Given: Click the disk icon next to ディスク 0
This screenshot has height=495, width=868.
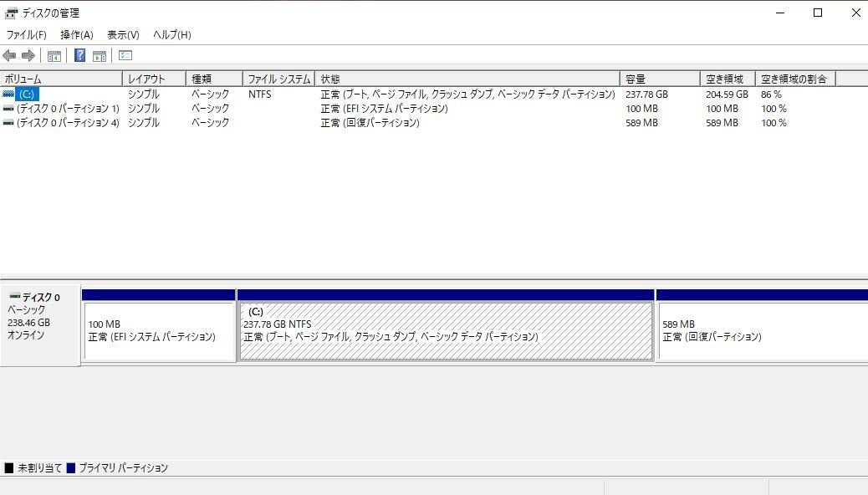Looking at the screenshot, I should point(15,297).
